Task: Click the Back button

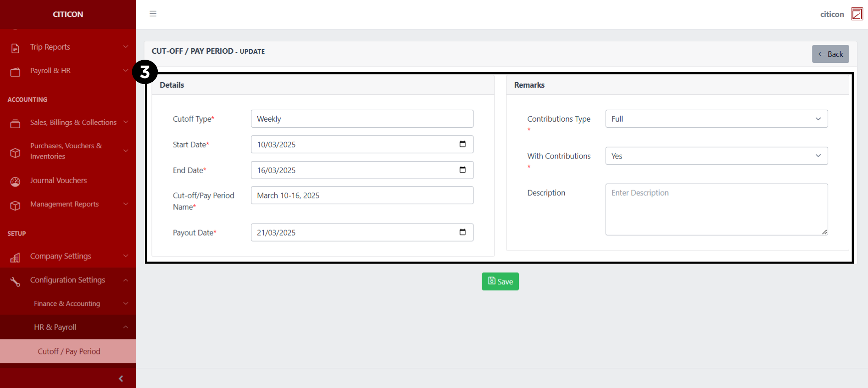Action: [830, 54]
